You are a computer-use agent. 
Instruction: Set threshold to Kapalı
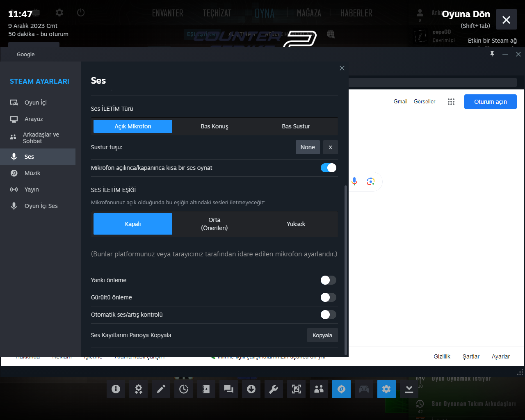(133, 224)
